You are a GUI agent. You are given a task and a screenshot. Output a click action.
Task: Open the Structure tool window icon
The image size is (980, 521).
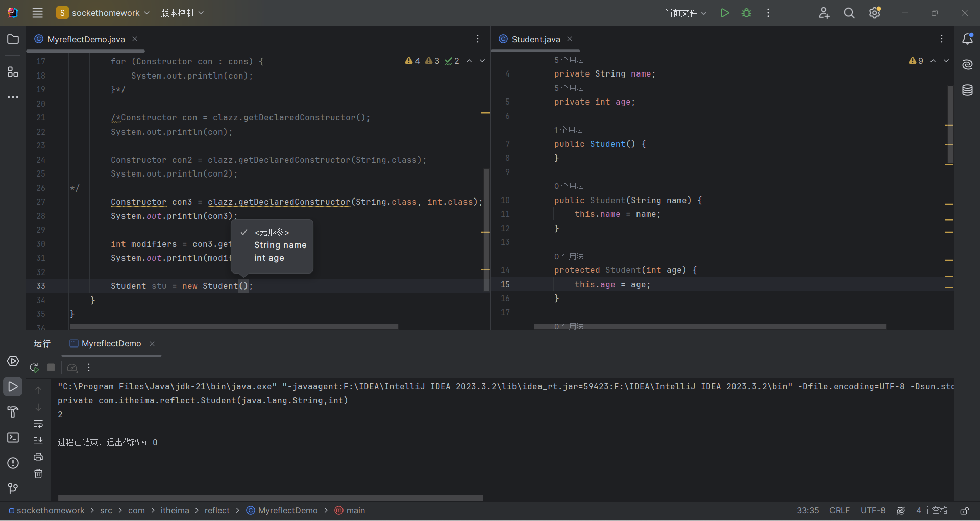pyautogui.click(x=13, y=72)
